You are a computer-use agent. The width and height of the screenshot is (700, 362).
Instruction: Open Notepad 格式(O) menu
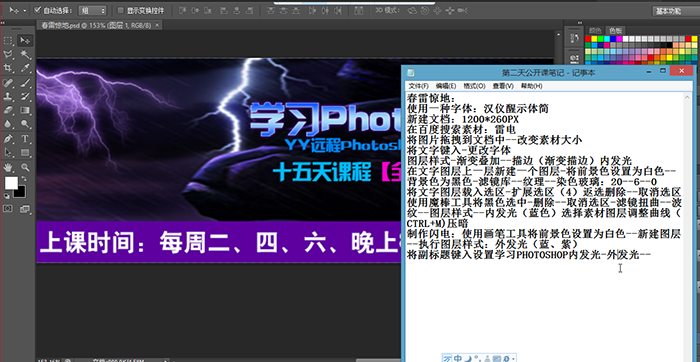click(474, 86)
